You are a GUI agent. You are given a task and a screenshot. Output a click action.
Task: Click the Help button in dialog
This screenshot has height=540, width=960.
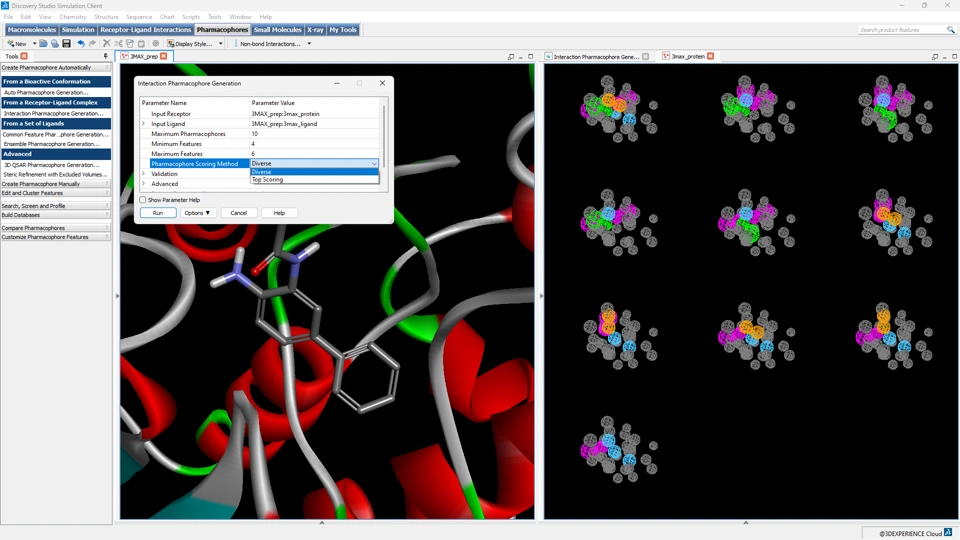[279, 212]
